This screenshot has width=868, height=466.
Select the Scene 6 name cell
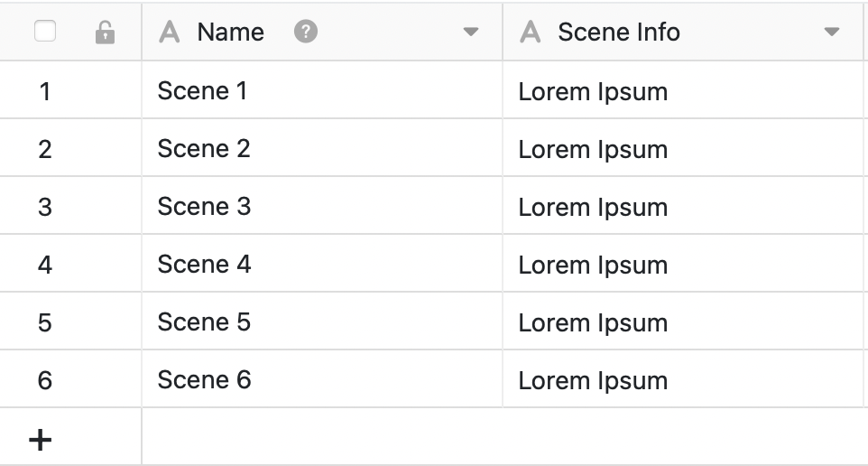pyautogui.click(x=204, y=380)
